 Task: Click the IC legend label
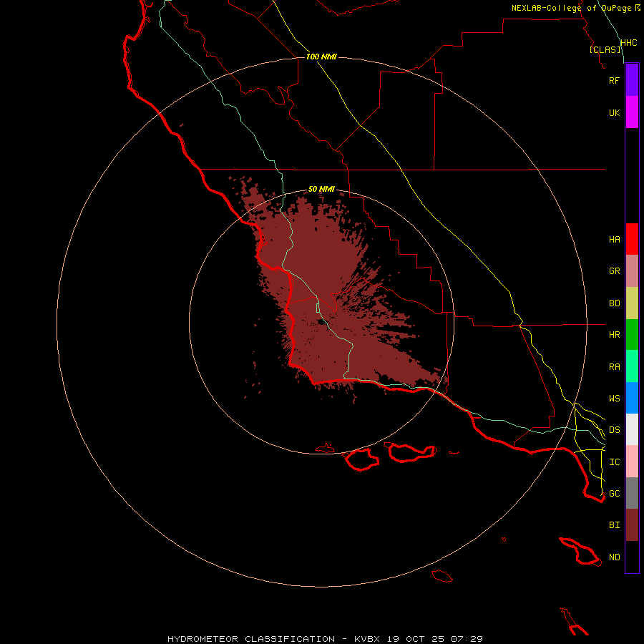tap(614, 462)
